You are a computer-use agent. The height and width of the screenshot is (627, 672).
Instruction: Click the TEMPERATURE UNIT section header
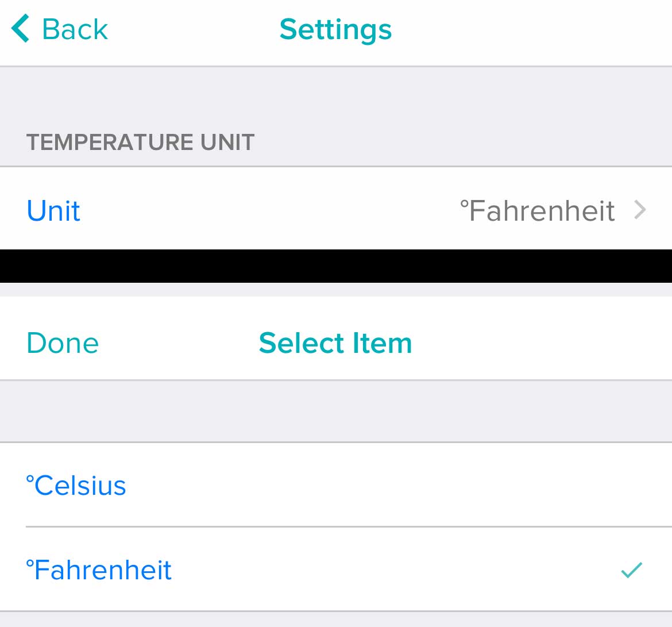[x=140, y=142]
